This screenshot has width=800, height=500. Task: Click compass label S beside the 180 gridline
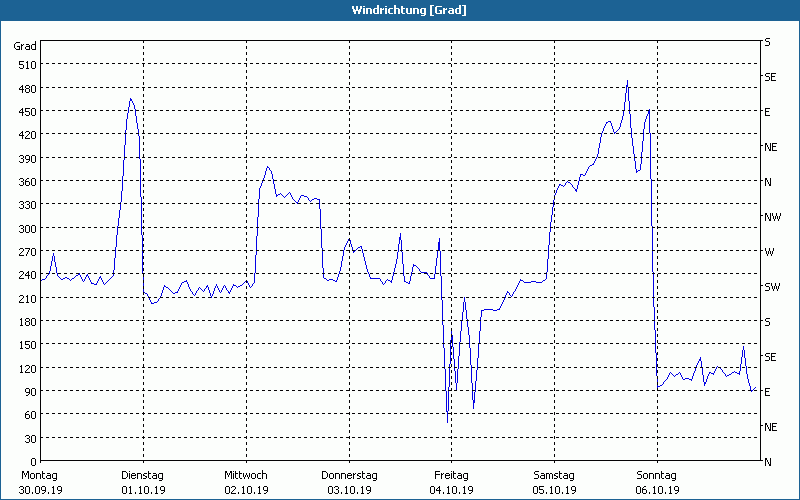[x=767, y=322]
